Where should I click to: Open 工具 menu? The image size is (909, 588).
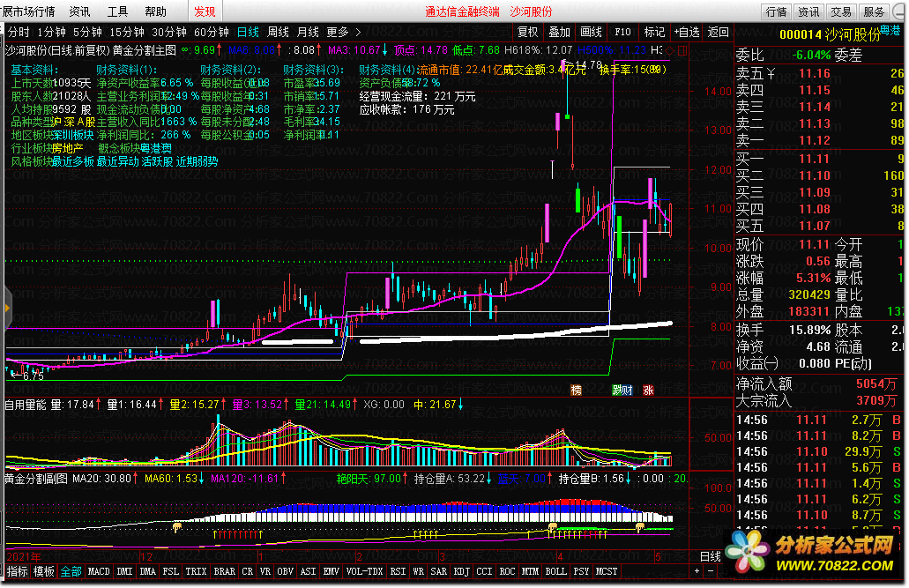(117, 11)
